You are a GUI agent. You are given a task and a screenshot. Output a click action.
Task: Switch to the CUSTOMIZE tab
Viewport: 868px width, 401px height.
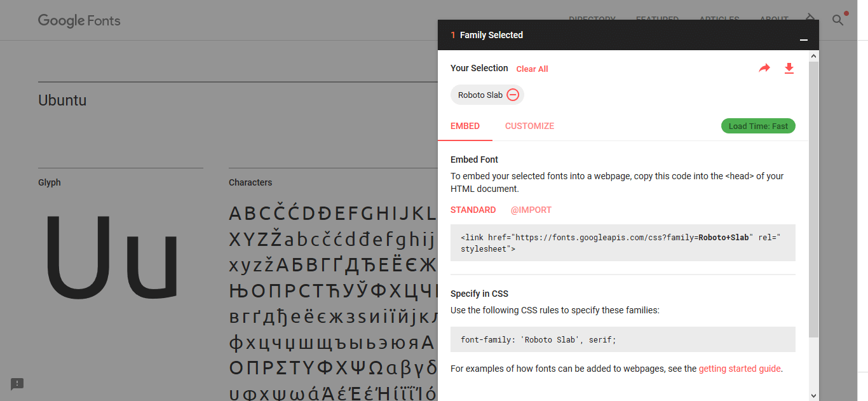(x=529, y=126)
